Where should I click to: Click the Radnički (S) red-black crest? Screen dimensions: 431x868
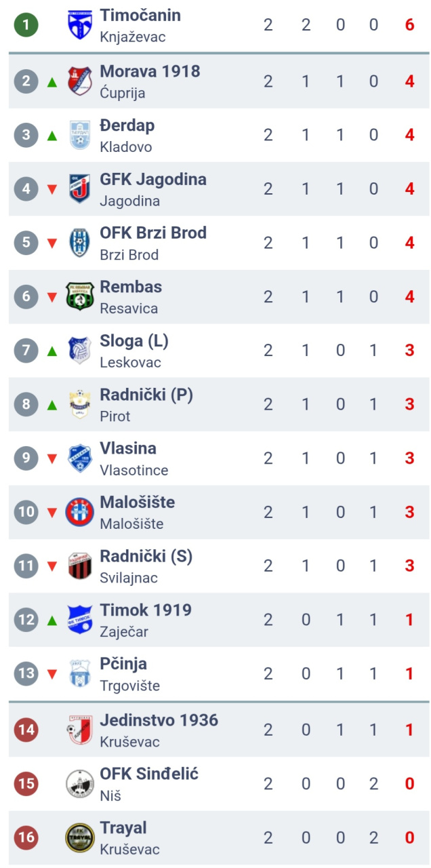coord(80,566)
